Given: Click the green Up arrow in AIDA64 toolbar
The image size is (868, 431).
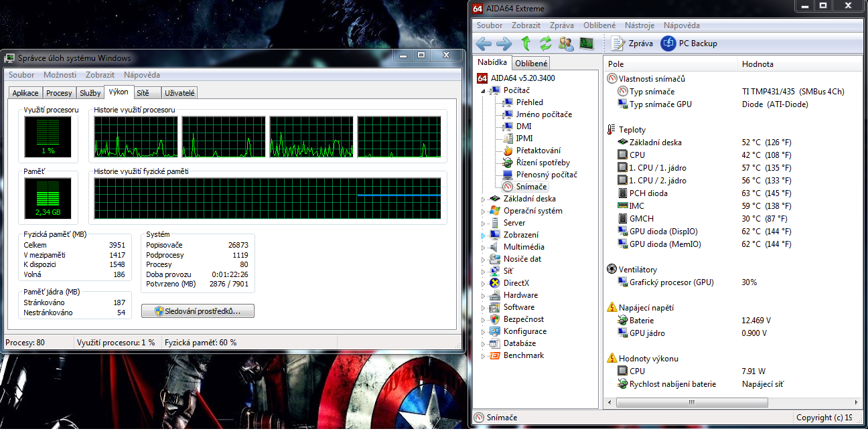Looking at the screenshot, I should click(x=526, y=44).
